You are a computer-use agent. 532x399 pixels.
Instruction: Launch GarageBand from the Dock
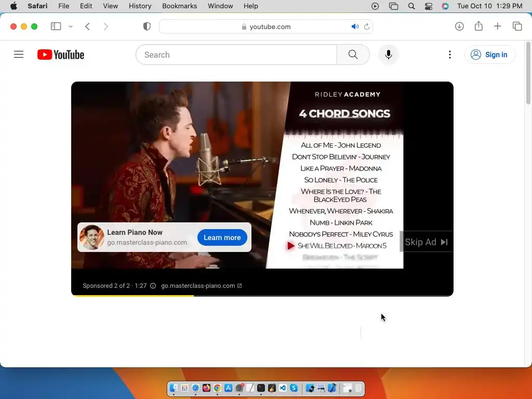272,388
